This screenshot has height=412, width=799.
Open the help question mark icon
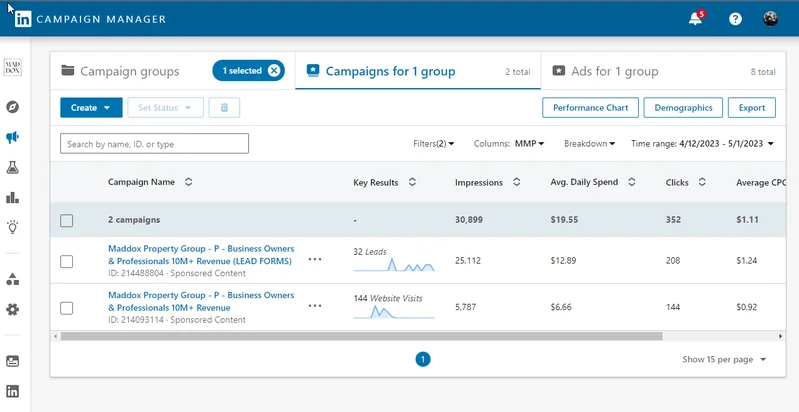click(x=735, y=19)
